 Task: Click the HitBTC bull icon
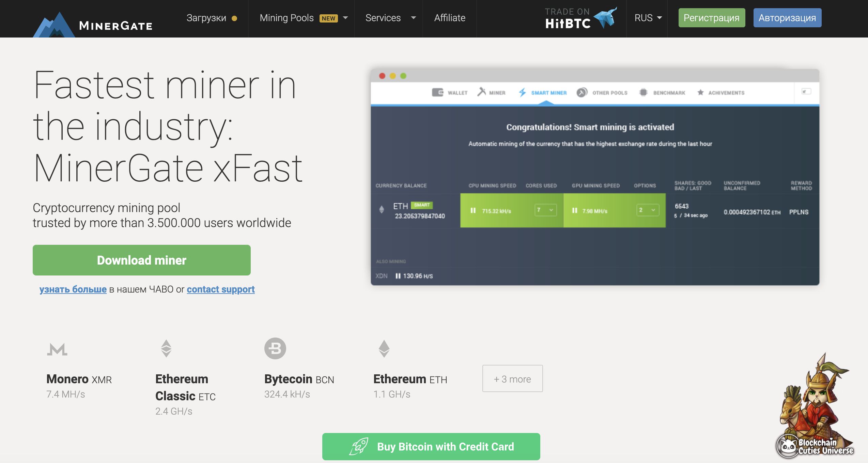tap(606, 17)
